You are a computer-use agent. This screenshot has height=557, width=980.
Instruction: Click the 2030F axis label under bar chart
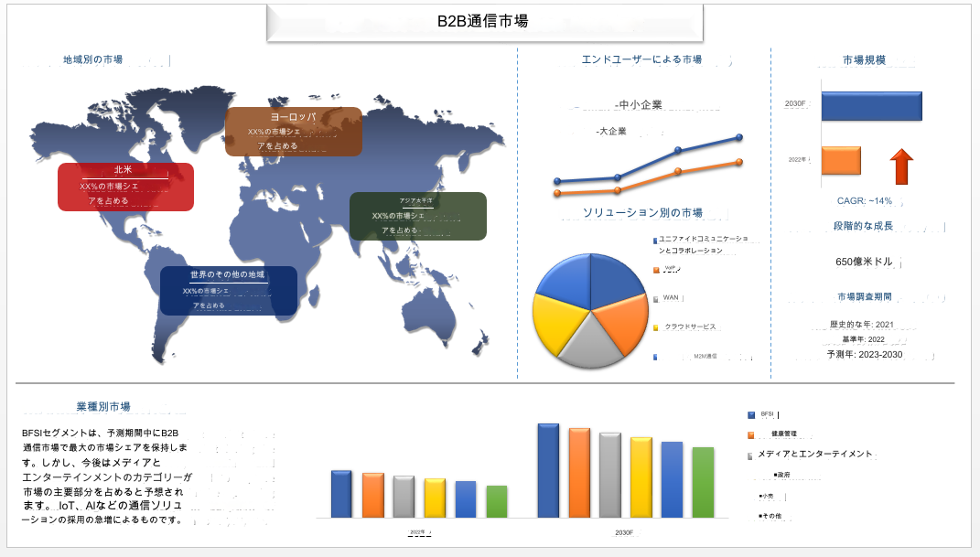tap(624, 532)
